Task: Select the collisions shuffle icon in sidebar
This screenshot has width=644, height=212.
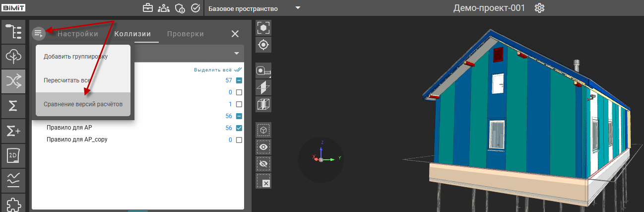Action: point(13,81)
